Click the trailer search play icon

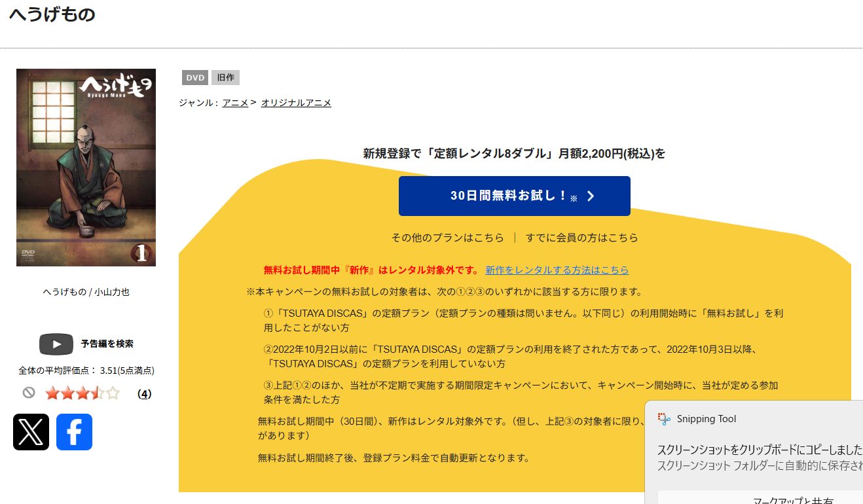pyautogui.click(x=56, y=344)
